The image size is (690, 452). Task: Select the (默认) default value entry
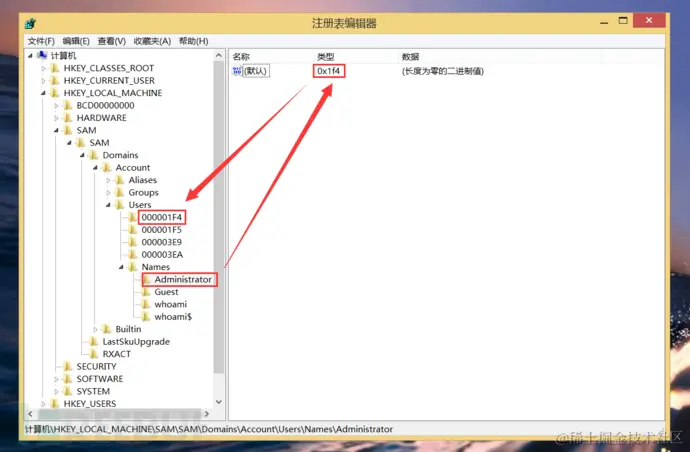pyautogui.click(x=256, y=71)
